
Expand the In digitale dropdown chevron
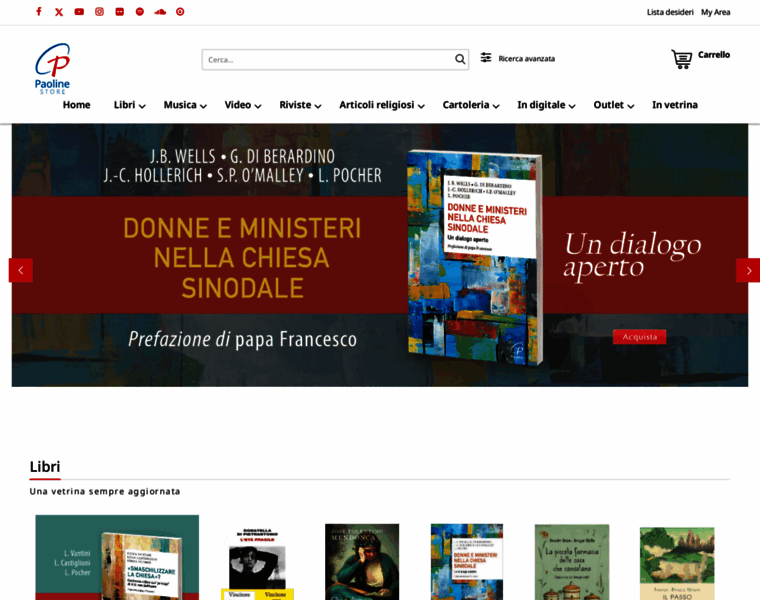572,106
